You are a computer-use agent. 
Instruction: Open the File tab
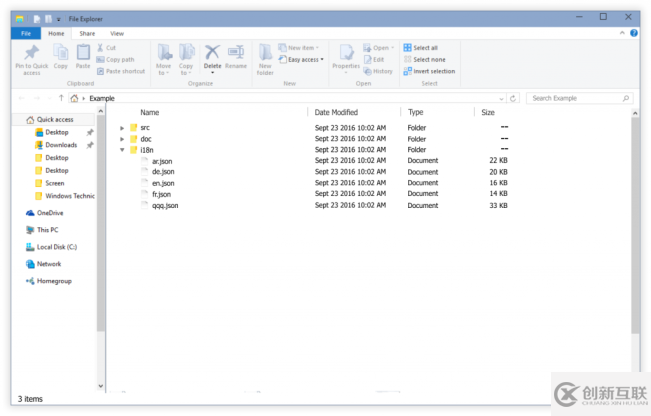click(x=26, y=33)
